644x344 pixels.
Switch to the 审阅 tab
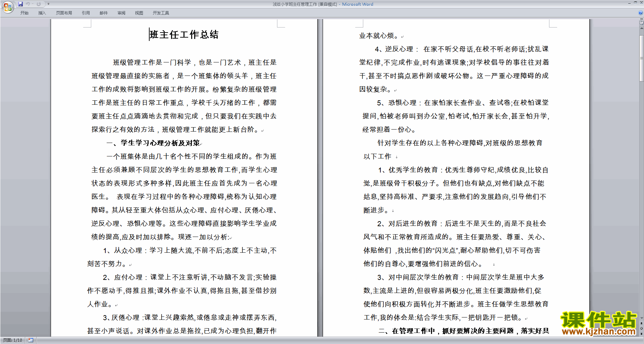pos(121,13)
